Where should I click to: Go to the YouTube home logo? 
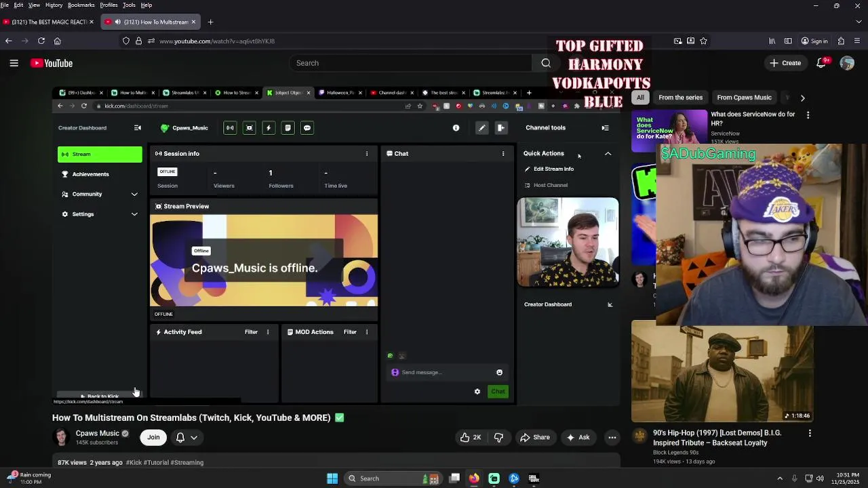point(52,63)
